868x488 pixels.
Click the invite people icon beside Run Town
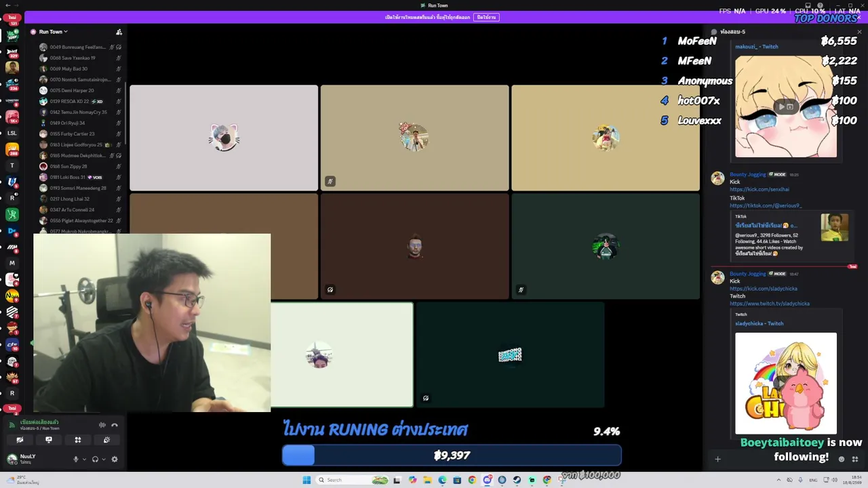tap(119, 32)
